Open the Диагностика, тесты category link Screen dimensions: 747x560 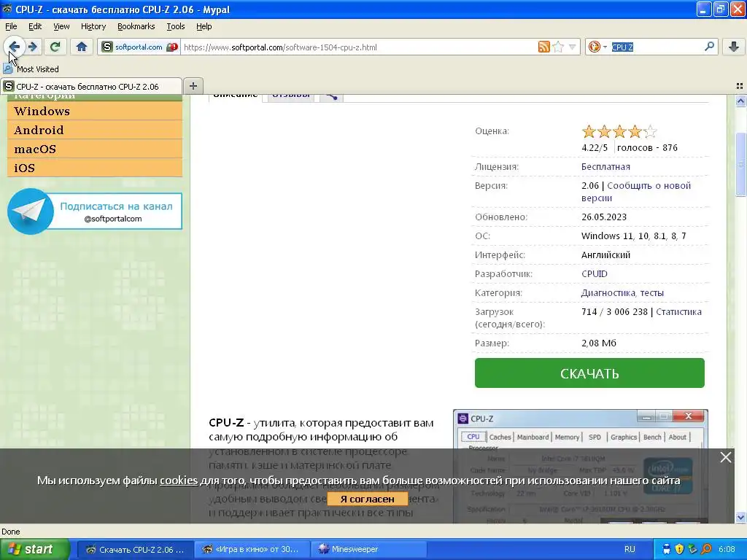click(x=622, y=293)
